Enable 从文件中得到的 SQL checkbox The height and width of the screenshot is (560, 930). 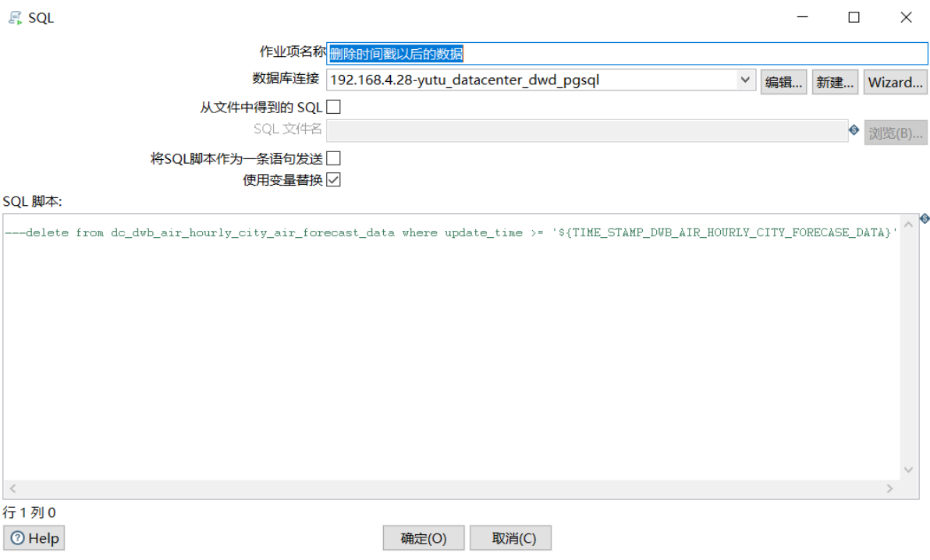[x=333, y=107]
